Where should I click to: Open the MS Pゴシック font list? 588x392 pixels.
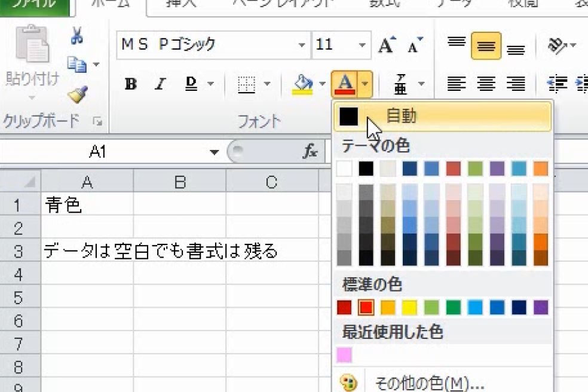pyautogui.click(x=302, y=44)
